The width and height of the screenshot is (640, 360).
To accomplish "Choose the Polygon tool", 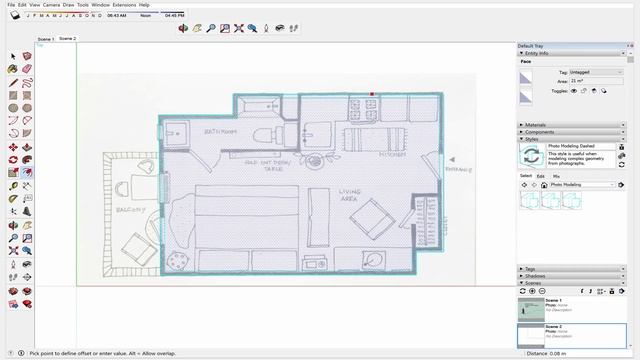I will pyautogui.click(x=27, y=108).
